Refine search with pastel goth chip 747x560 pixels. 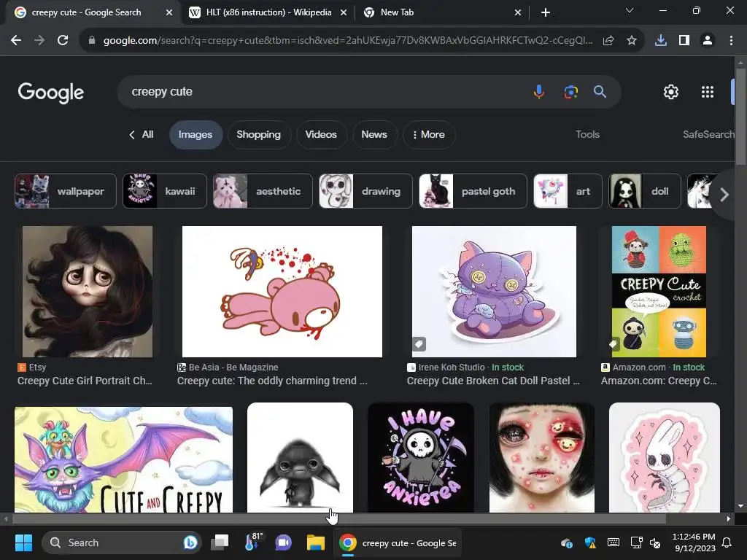point(473,191)
